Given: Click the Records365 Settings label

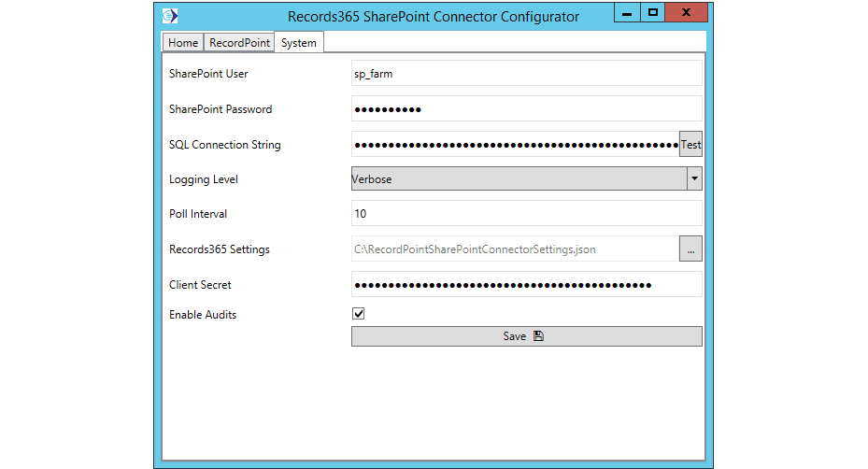Looking at the screenshot, I should 220,249.
